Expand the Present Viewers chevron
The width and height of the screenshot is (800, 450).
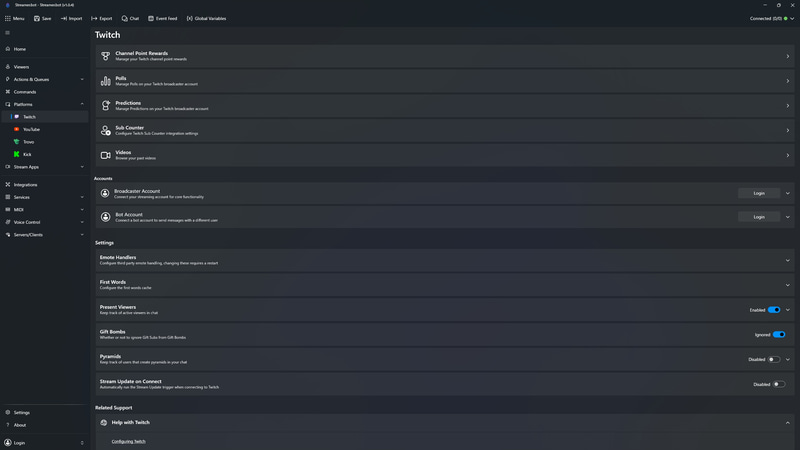pos(788,310)
